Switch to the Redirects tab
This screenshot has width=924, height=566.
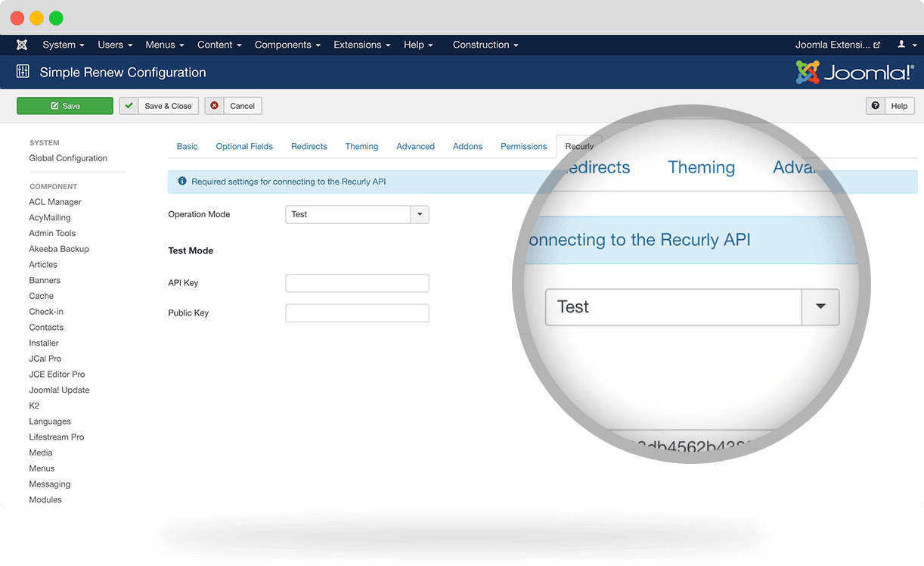pos(309,146)
